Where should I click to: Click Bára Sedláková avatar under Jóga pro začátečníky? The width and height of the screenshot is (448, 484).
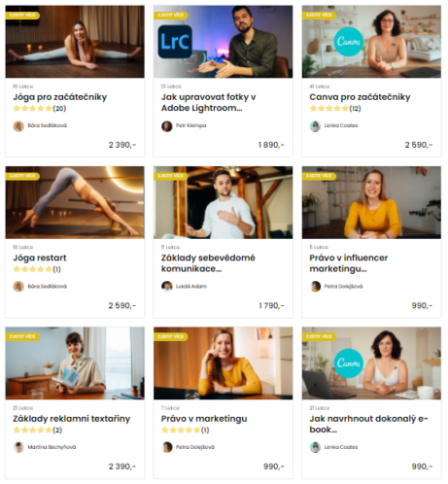point(18,126)
